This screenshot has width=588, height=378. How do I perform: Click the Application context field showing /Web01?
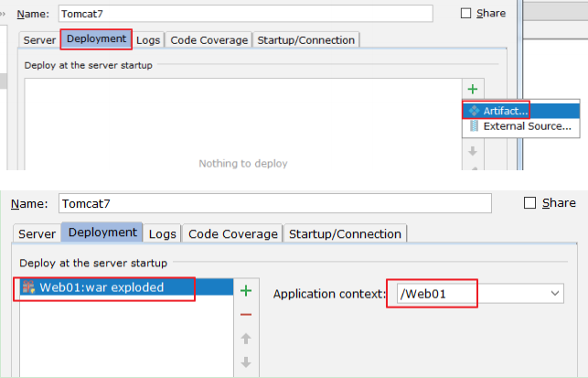(x=480, y=294)
